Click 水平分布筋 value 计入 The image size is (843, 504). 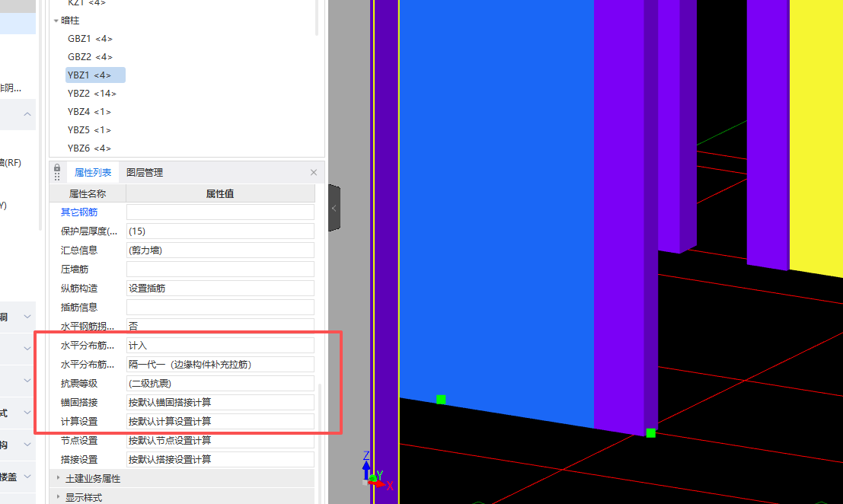click(x=220, y=346)
